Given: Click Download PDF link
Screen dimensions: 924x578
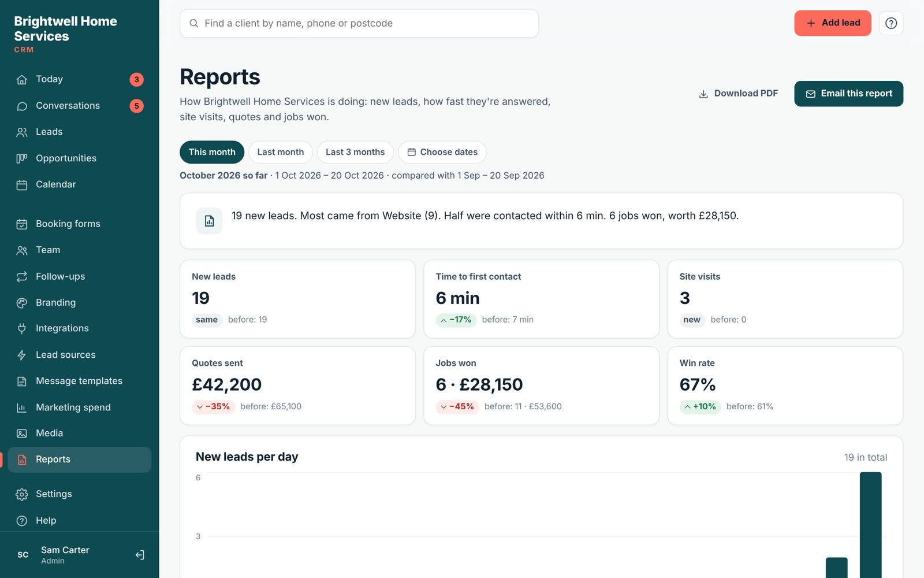Looking at the screenshot, I should [738, 94].
